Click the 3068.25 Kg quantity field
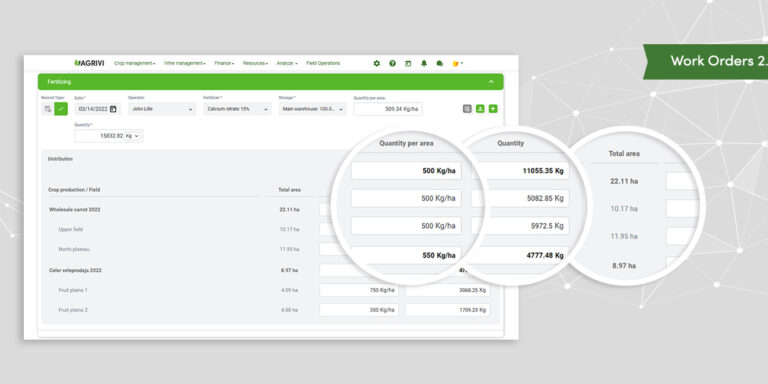The image size is (768, 384). point(448,290)
